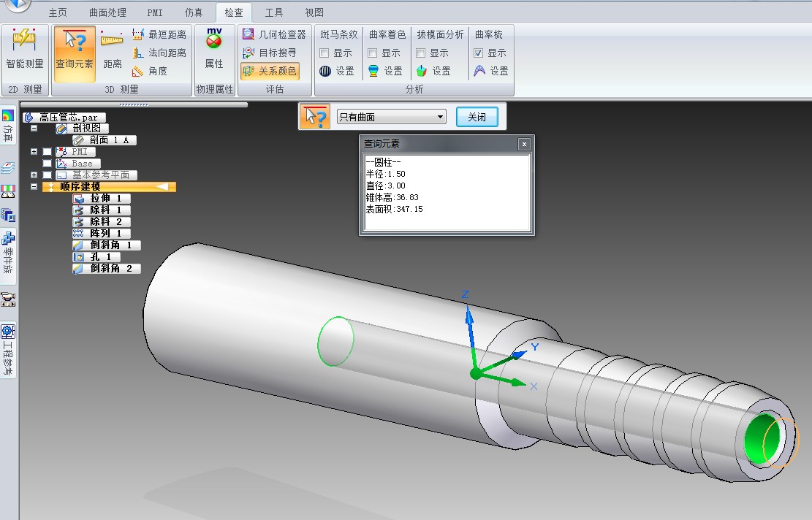Open the 只有曲面 filter dropdown

[391, 117]
